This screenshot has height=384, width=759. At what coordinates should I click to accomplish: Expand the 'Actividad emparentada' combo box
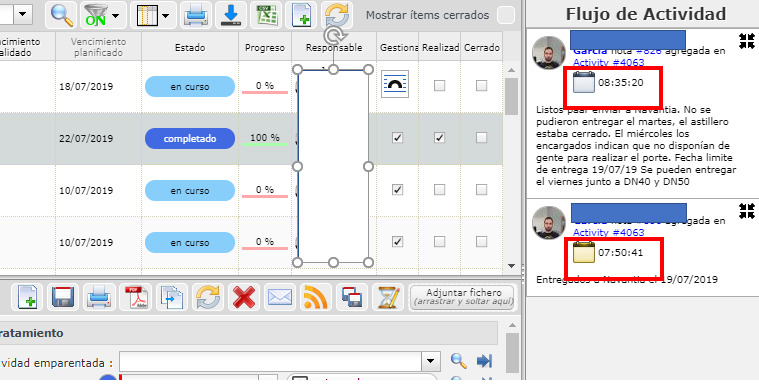click(x=431, y=361)
